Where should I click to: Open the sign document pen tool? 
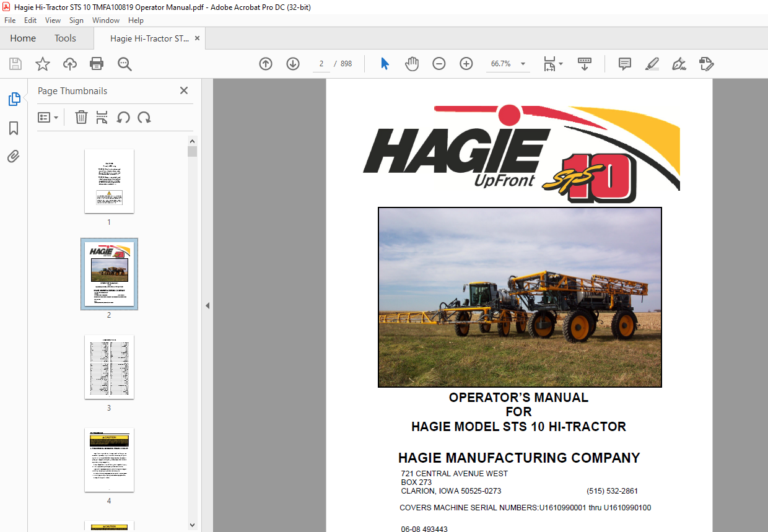679,64
